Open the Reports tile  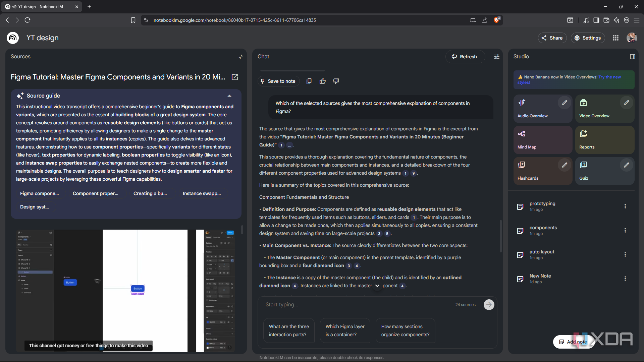(605, 140)
